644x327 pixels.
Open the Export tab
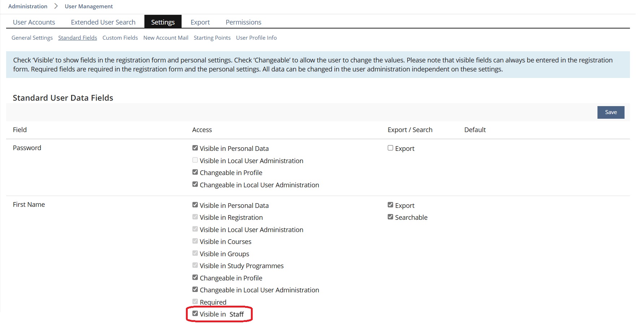click(200, 22)
